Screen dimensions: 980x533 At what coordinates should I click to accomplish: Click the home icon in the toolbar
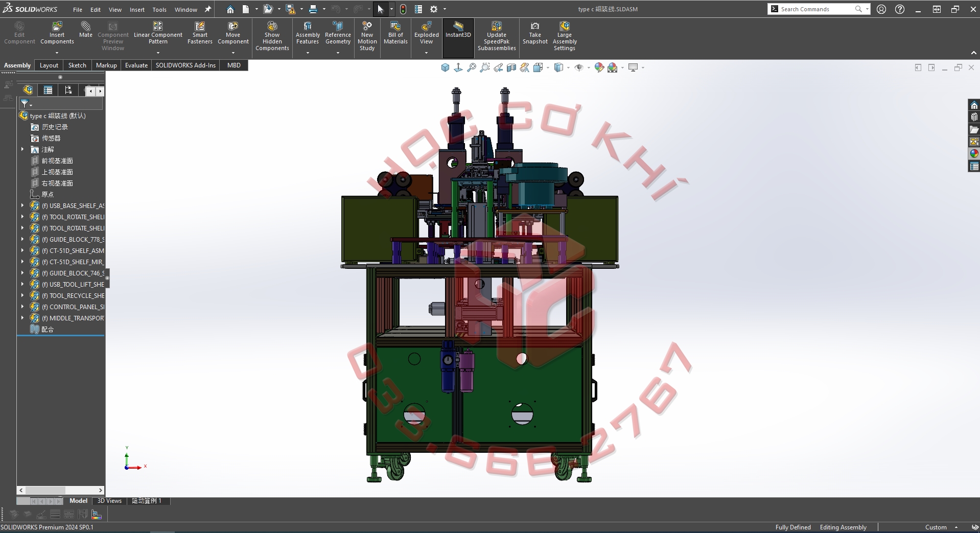(x=230, y=9)
